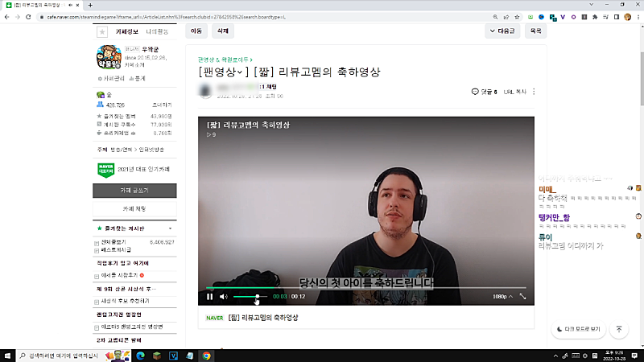Click the NAVER logo under the video
This screenshot has height=362, width=644.
click(x=214, y=318)
